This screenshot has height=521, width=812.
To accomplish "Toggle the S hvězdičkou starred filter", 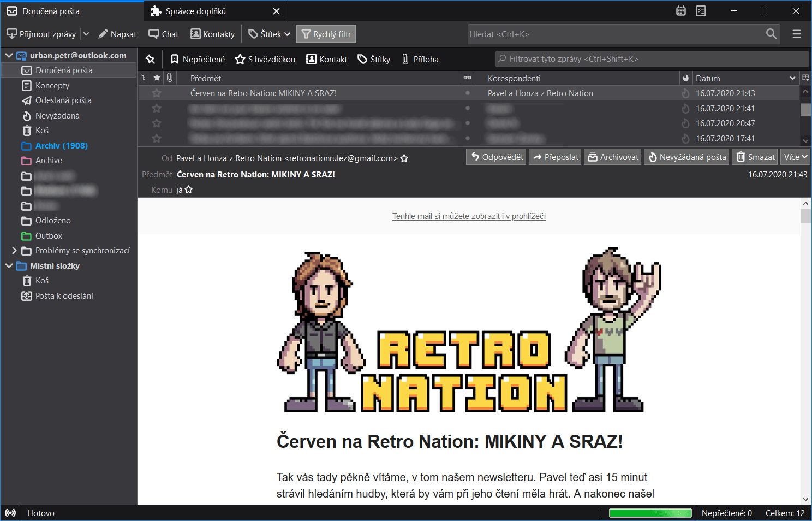I will (265, 59).
